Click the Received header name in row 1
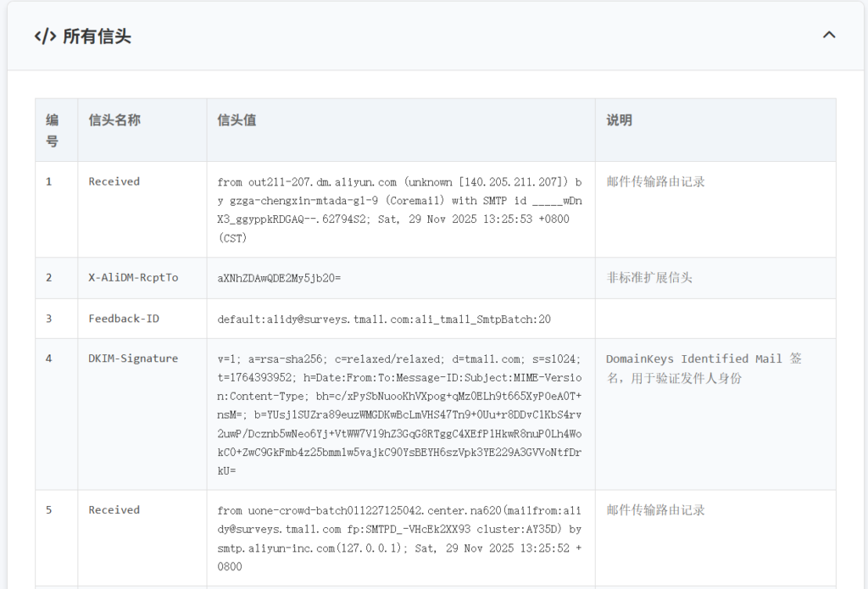 tap(114, 181)
